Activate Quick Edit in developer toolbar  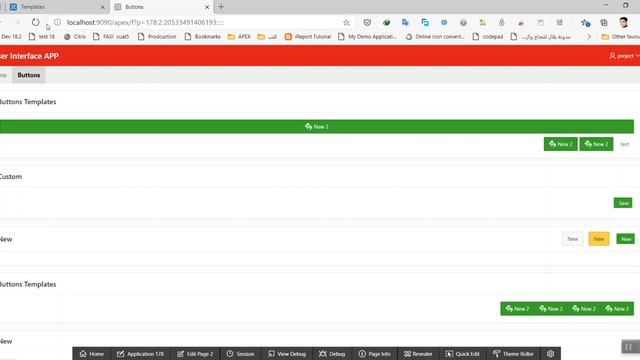(462, 354)
